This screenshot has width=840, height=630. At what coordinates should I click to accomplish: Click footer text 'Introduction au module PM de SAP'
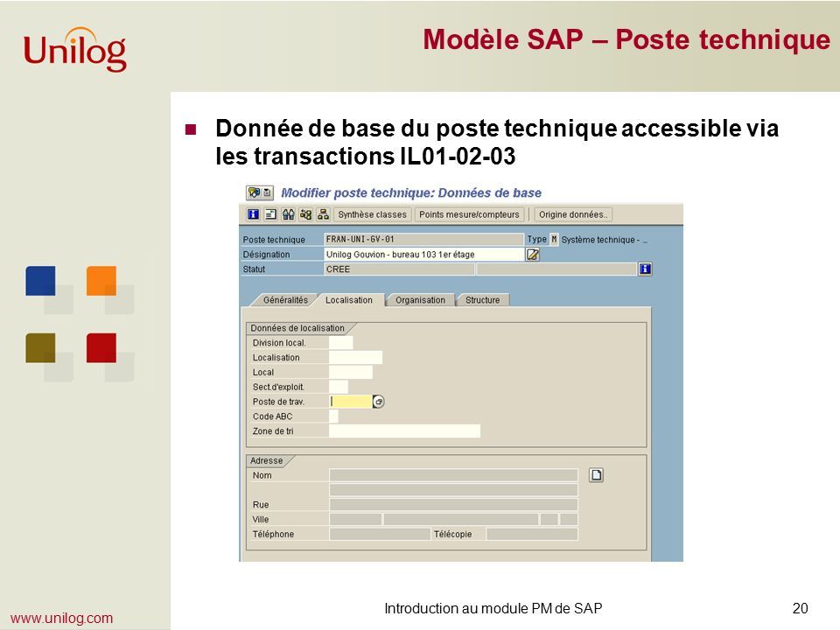[x=493, y=609]
